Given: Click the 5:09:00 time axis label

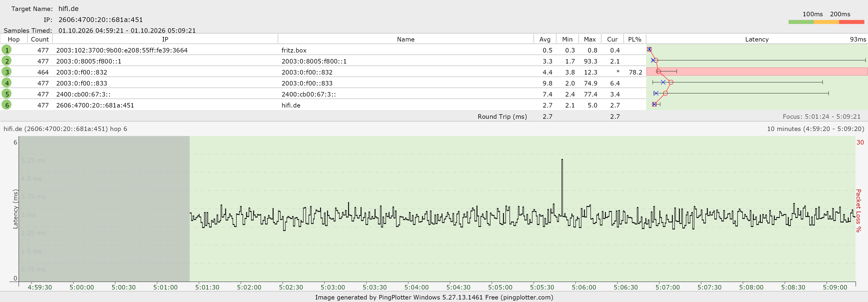Looking at the screenshot, I should coord(835,287).
